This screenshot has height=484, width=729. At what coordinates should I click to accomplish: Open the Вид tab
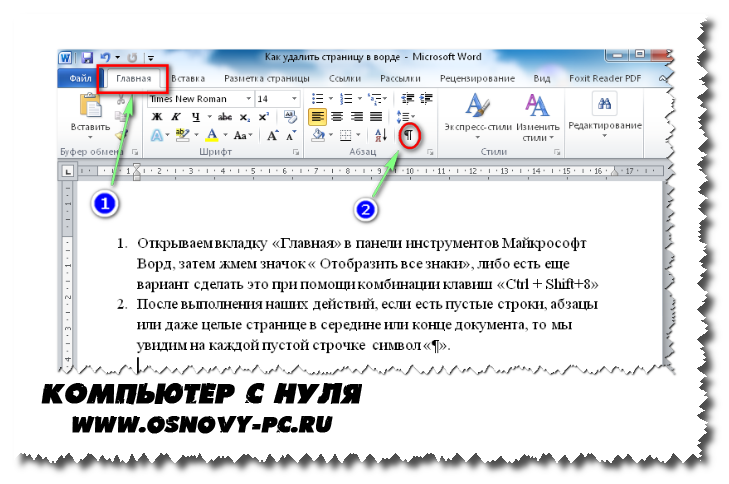(x=542, y=79)
